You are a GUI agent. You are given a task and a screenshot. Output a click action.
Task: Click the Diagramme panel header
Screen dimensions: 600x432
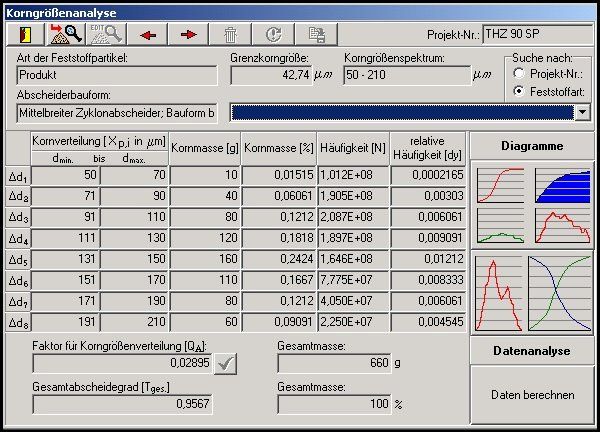pos(532,146)
